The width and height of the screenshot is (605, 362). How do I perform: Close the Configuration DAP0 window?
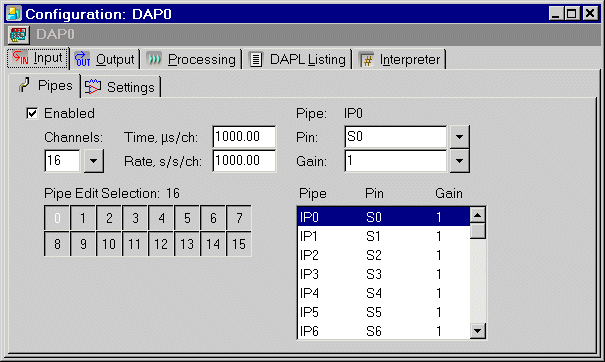click(590, 14)
